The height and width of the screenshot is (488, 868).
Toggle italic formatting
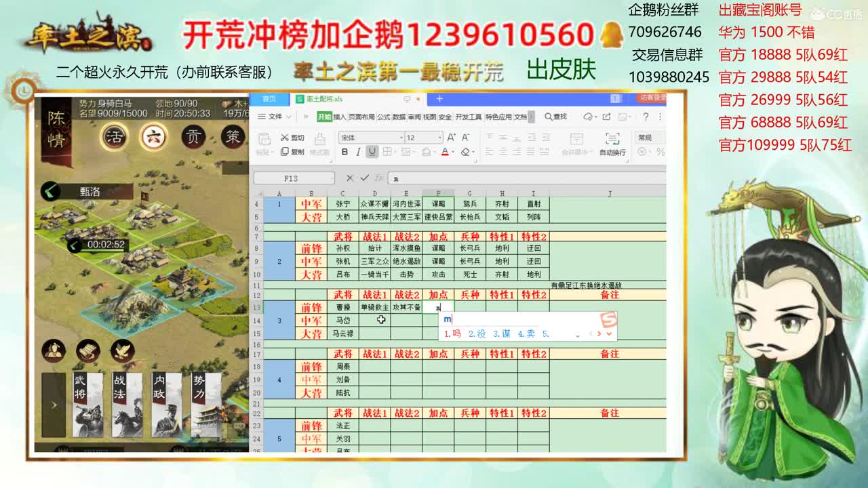coord(358,152)
